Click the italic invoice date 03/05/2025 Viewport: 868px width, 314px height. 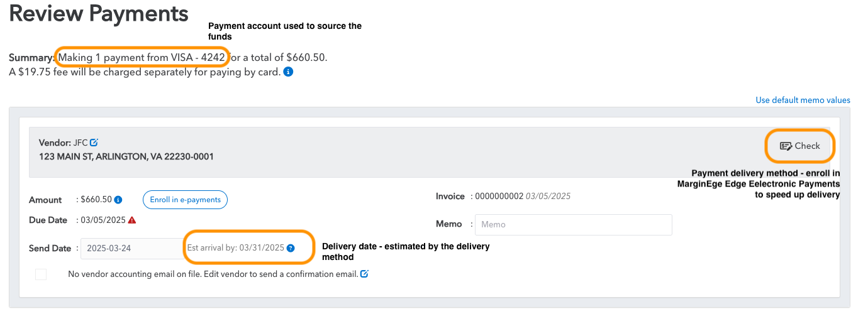click(x=548, y=196)
